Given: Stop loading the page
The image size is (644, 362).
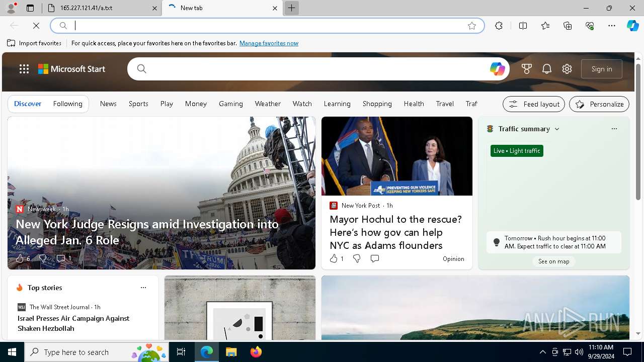Looking at the screenshot, I should [36, 26].
